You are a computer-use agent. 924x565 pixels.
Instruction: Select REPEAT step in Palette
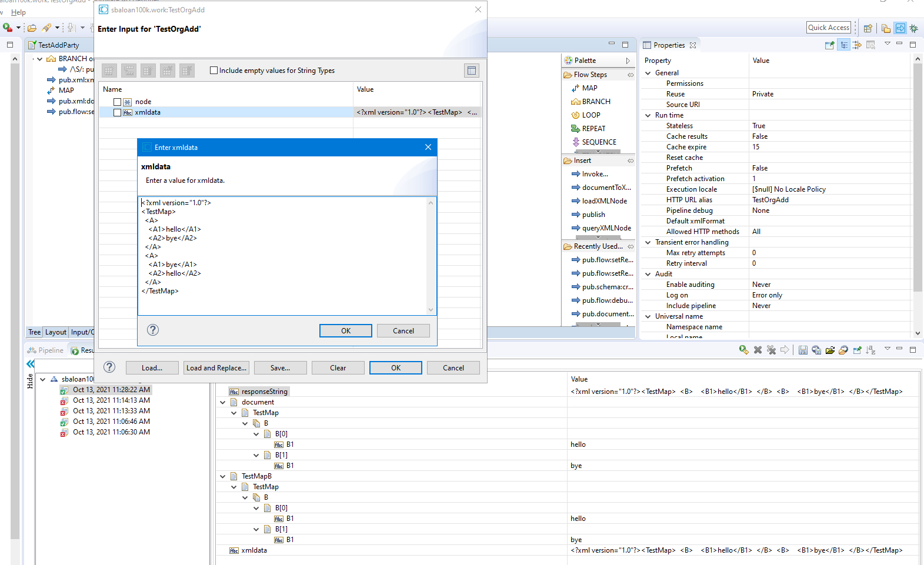593,128
